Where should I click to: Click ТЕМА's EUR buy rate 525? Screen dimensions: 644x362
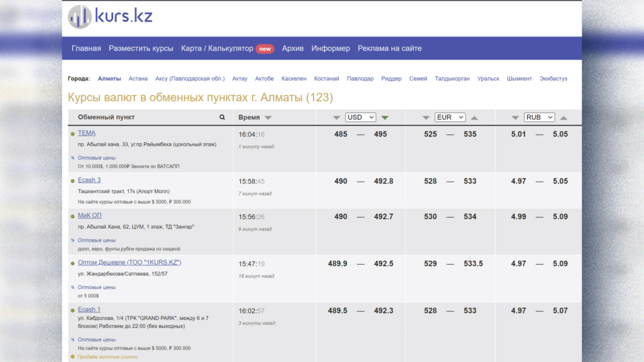click(430, 134)
